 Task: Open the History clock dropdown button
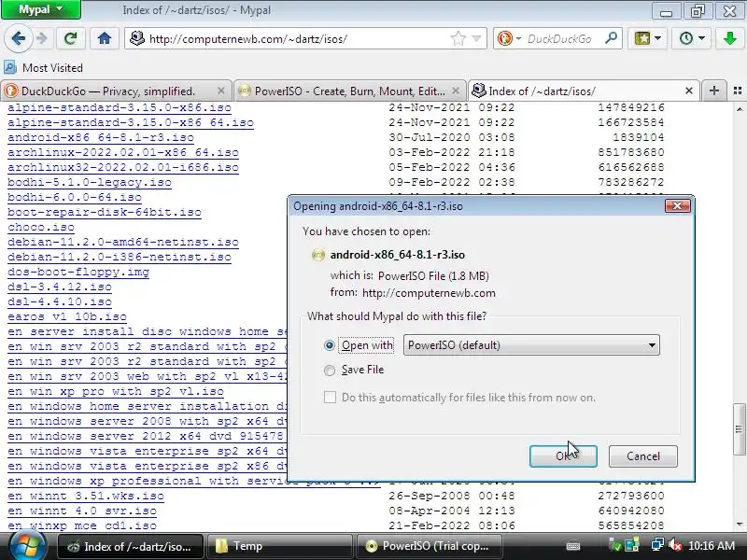click(x=692, y=38)
